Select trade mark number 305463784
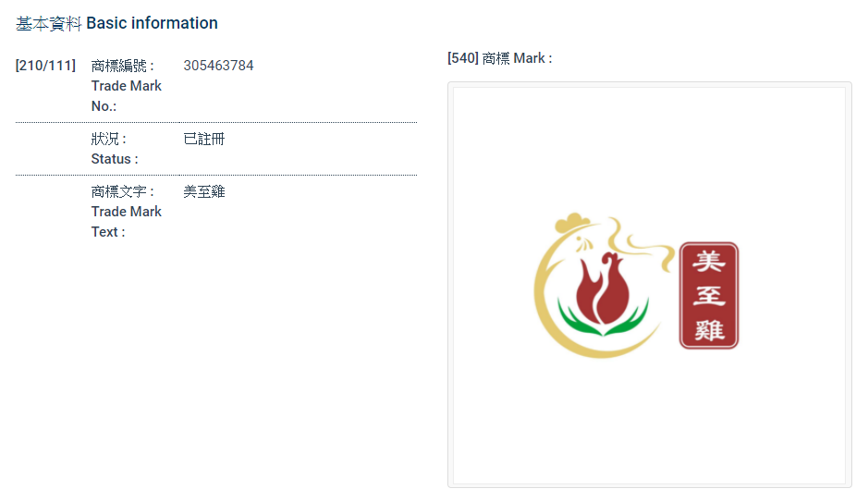This screenshot has width=868, height=501. 218,66
